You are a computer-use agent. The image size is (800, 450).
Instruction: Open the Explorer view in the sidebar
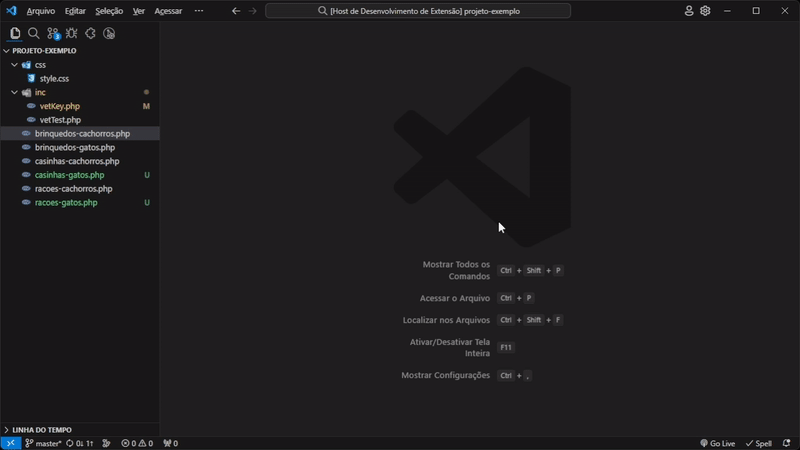[15, 34]
